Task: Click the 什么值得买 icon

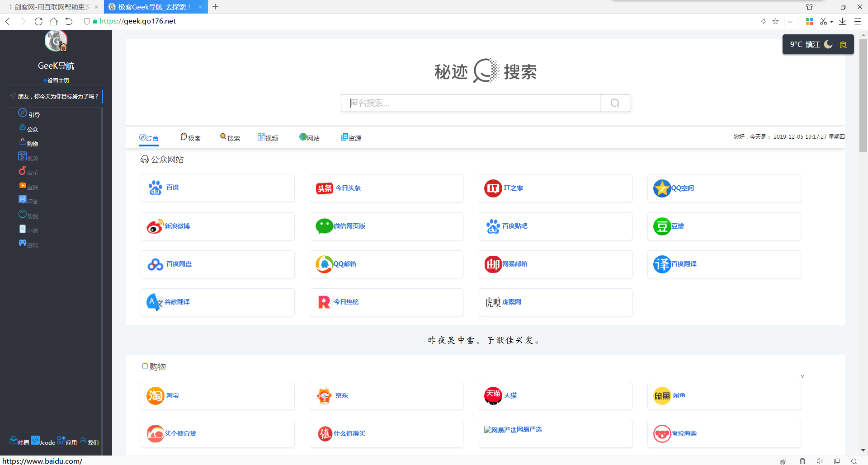Action: 325,434
